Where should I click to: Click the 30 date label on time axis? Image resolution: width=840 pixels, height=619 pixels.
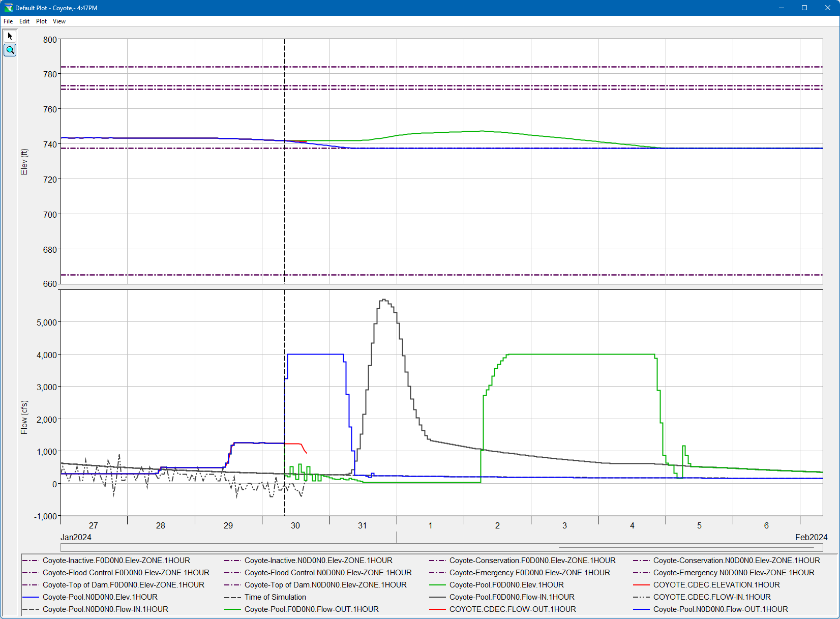point(295,525)
